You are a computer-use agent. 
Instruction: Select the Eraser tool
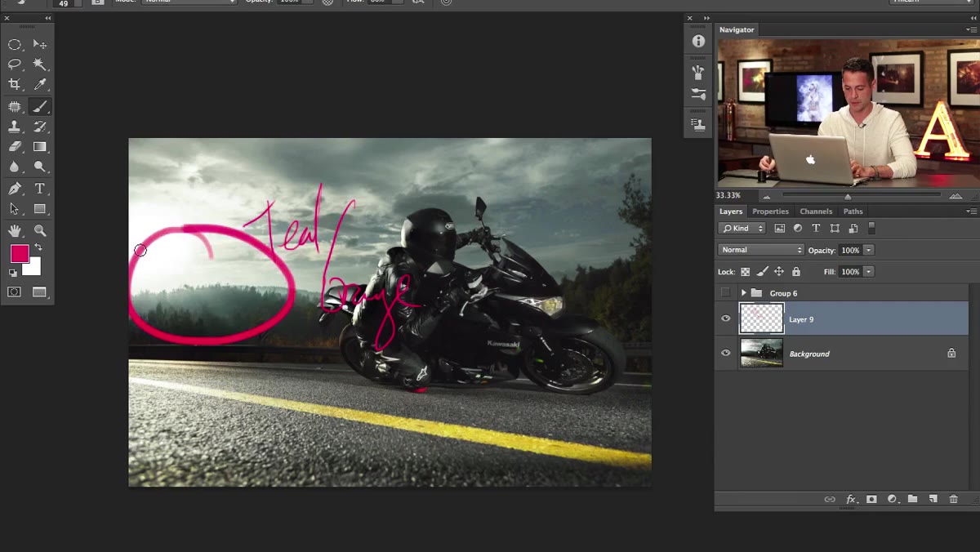pos(15,147)
